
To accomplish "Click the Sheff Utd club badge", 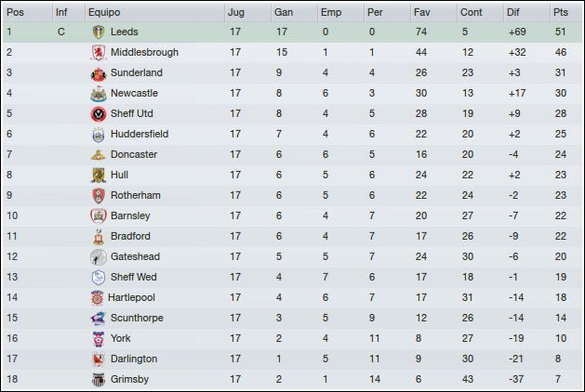I will (99, 114).
